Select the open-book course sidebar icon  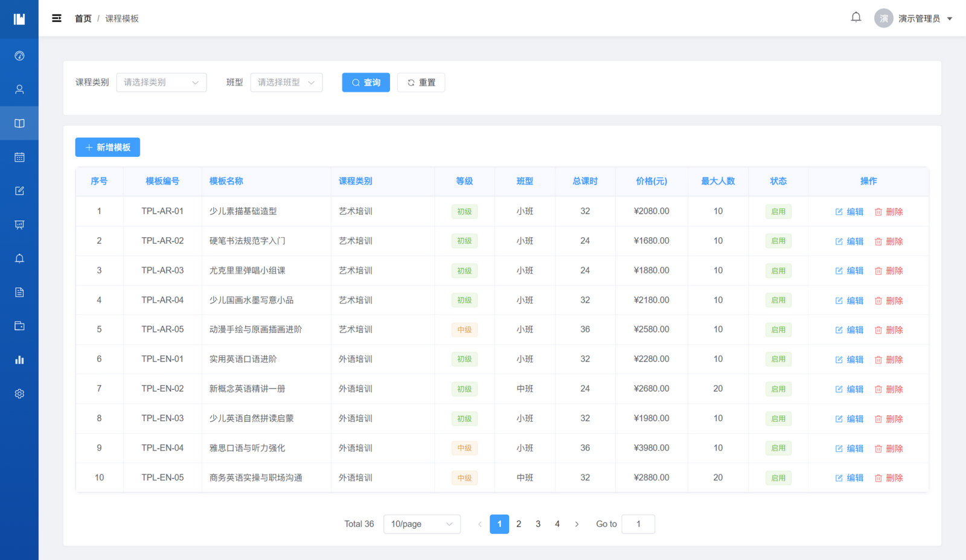point(19,123)
